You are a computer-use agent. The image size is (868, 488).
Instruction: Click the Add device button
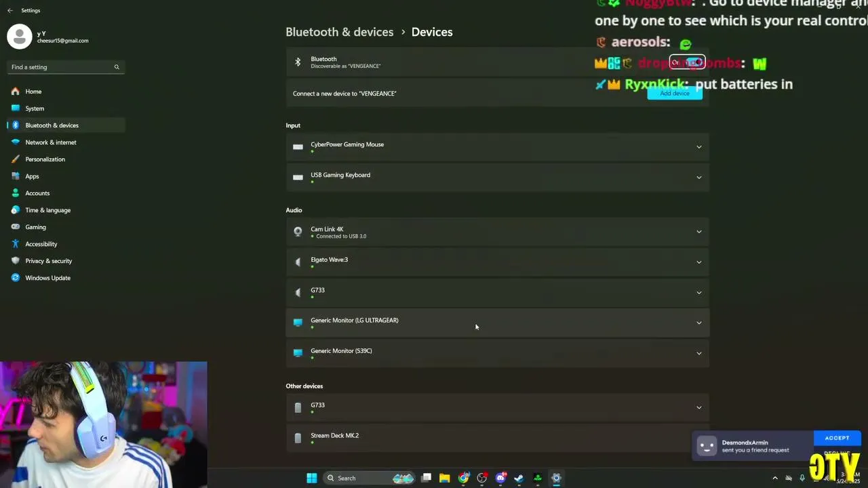point(675,94)
